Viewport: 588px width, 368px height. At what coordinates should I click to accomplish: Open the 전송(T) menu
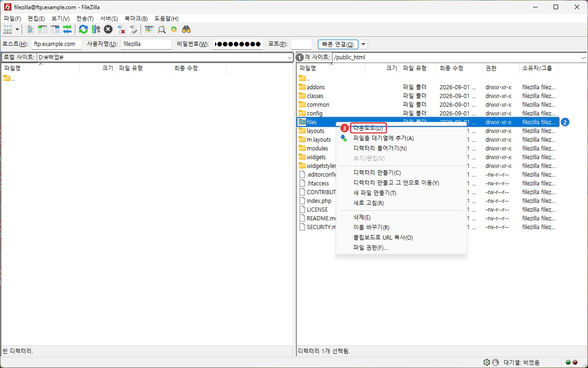point(85,18)
